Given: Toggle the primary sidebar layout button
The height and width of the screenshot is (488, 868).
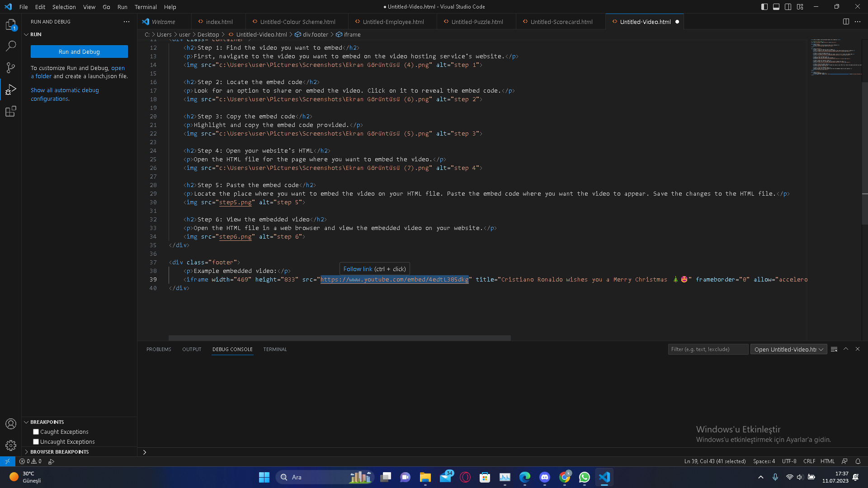Looking at the screenshot, I should pyautogui.click(x=764, y=7).
